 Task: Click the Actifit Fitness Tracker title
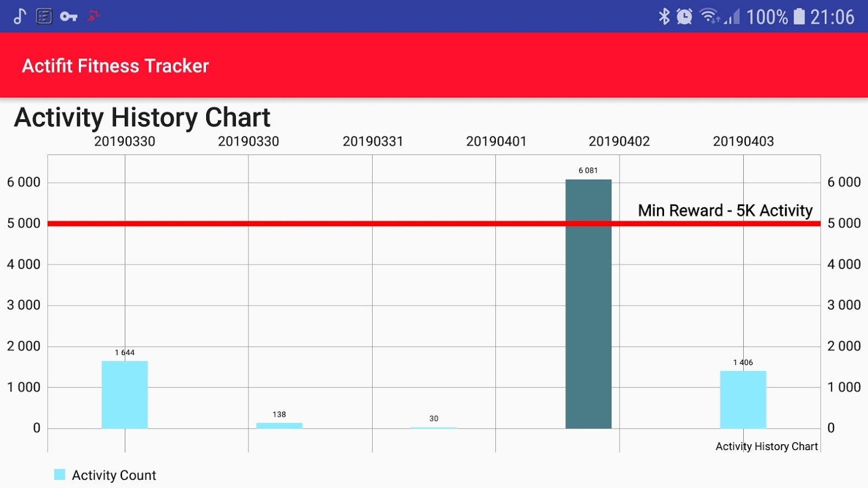tap(115, 66)
